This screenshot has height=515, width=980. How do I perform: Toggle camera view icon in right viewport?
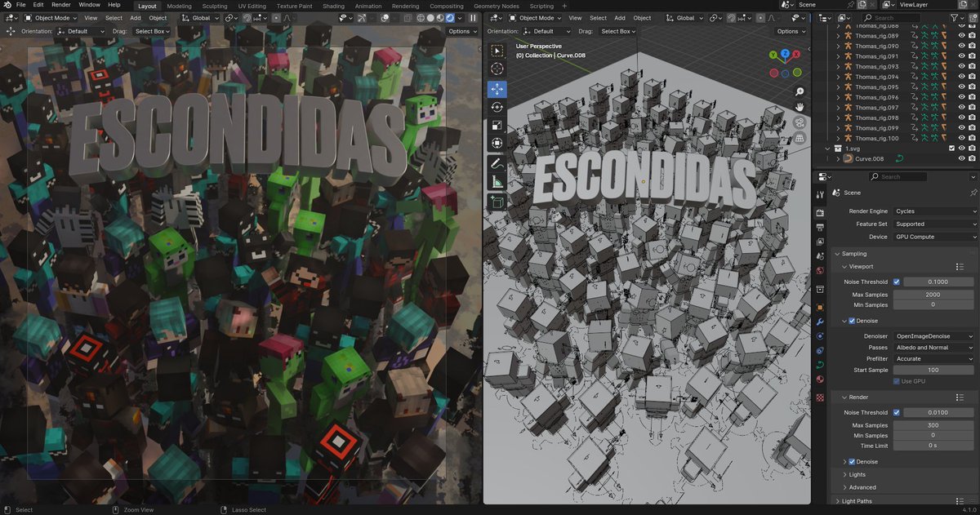[x=800, y=122]
